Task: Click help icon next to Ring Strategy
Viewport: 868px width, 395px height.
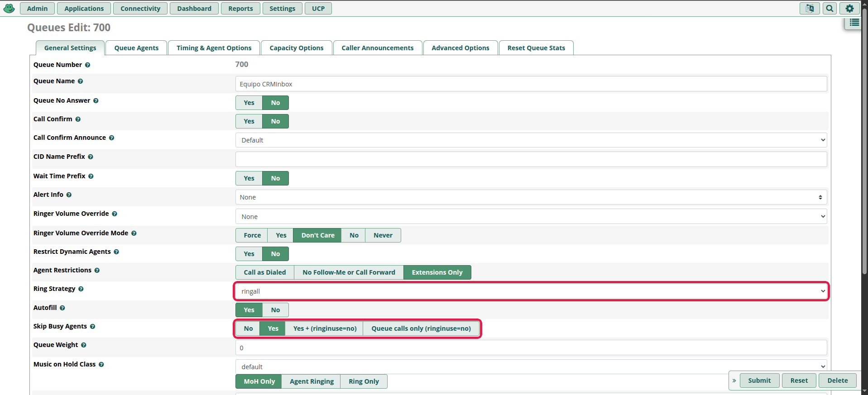Action: (81, 289)
